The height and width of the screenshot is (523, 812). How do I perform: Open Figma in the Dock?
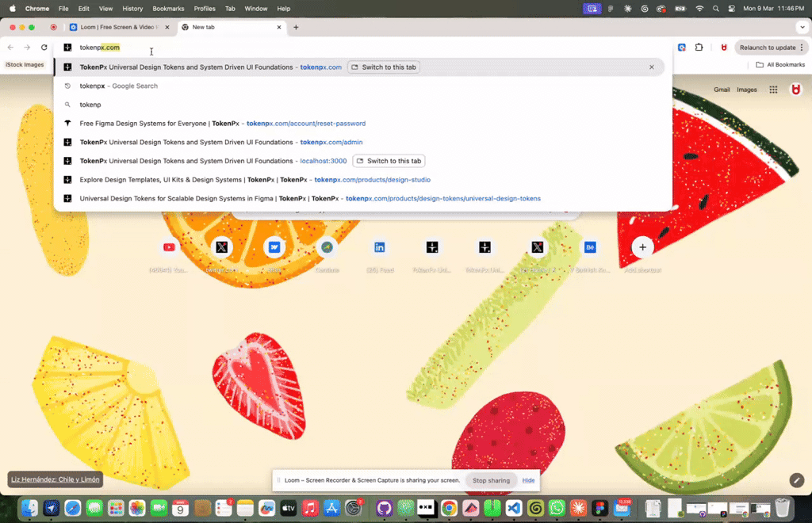pyautogui.click(x=599, y=508)
